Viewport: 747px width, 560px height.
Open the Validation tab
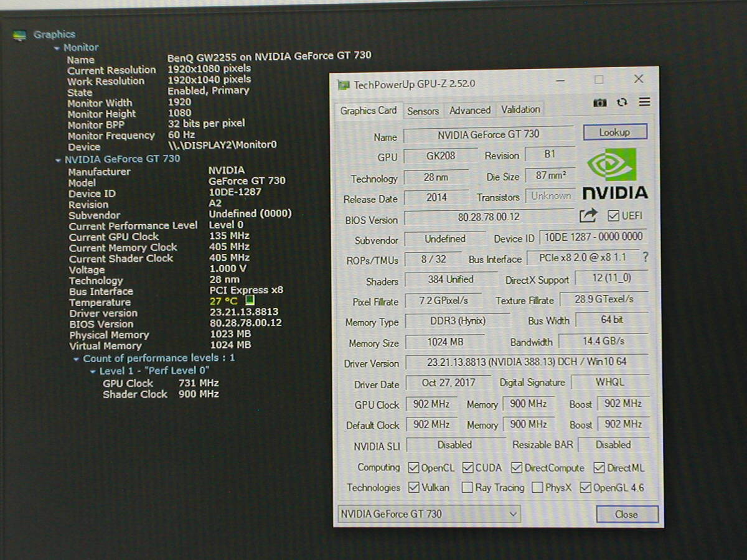pos(520,110)
